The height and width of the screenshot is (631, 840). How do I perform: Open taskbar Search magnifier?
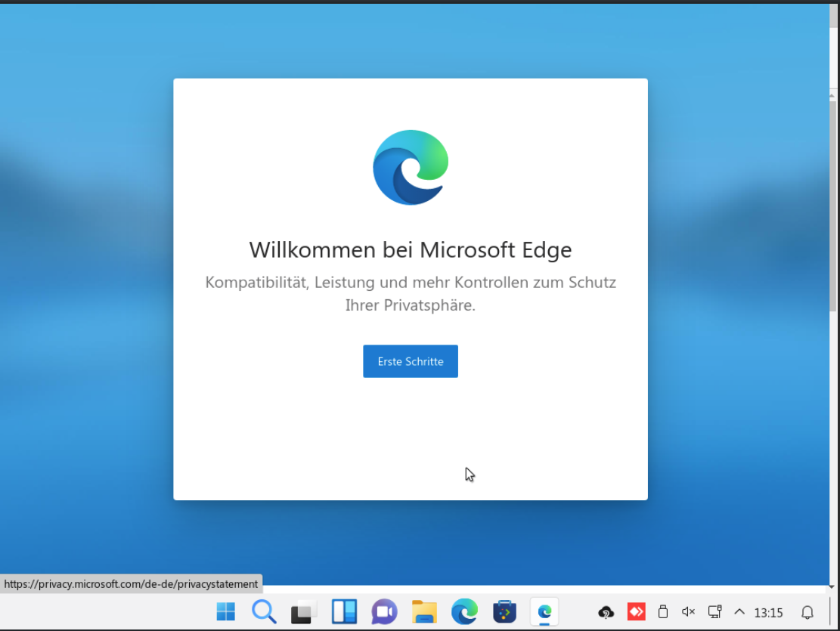[x=264, y=611]
